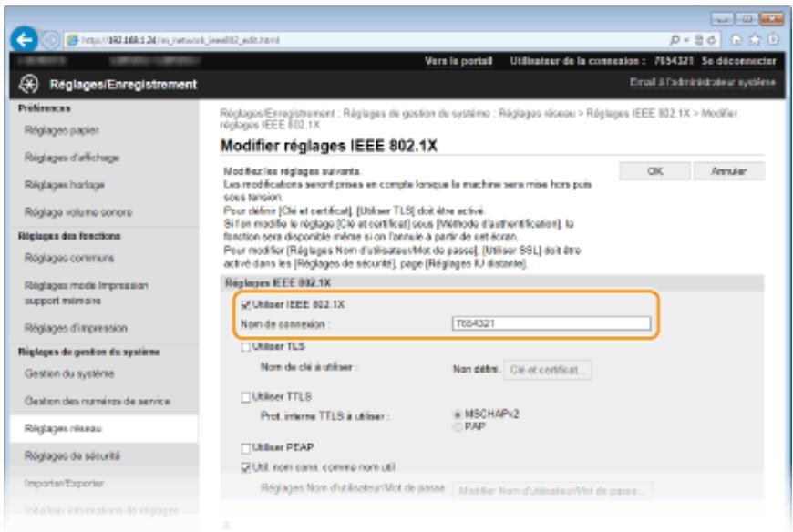Click the Réglages/Enregistrement header icon
This screenshot has height=532, width=793.
[x=29, y=84]
